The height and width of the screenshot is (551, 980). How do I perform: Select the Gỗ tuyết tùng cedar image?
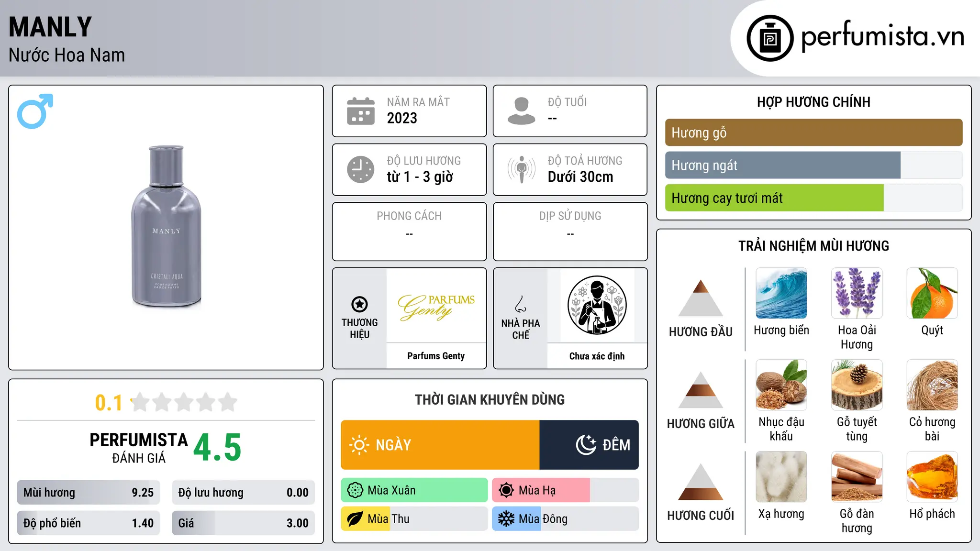[x=857, y=385]
